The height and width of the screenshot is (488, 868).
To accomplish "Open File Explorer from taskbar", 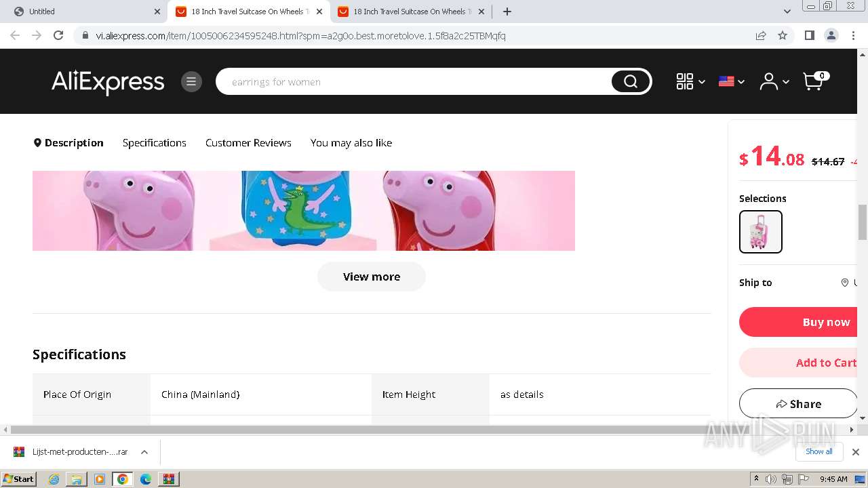I will 77,479.
